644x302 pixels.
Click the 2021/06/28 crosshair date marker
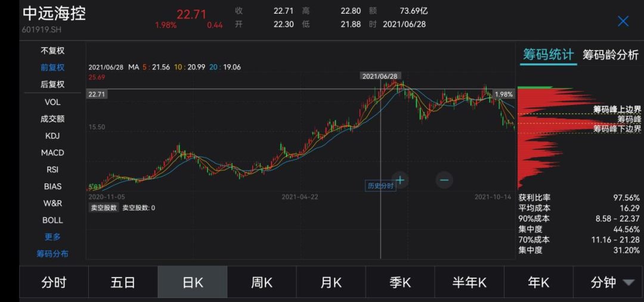click(x=380, y=76)
